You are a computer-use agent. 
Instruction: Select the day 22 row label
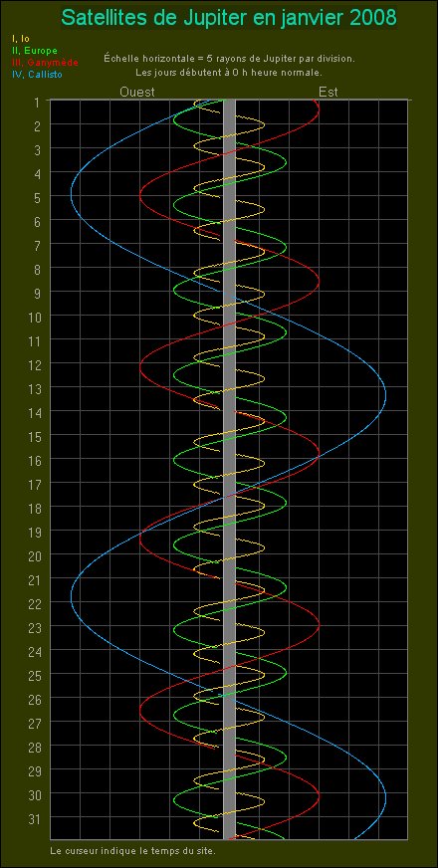tap(34, 602)
